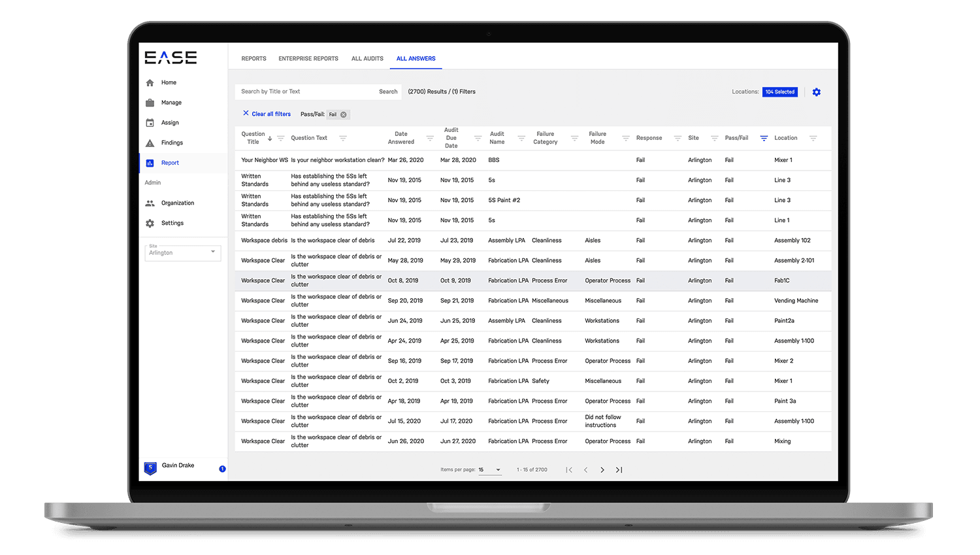The width and height of the screenshot is (980, 555).
Task: Click the notification badge beside Gavin Drake
Action: click(222, 469)
